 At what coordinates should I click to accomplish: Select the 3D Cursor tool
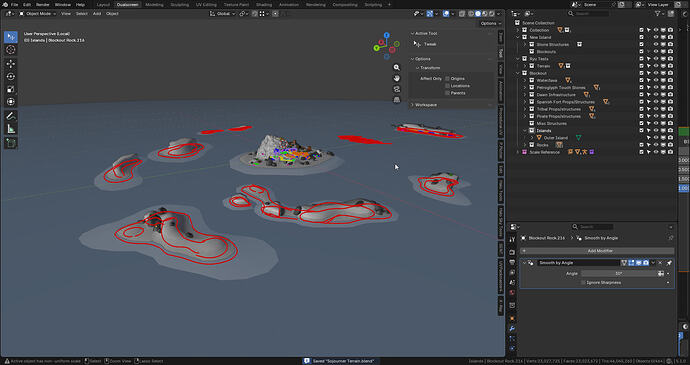click(11, 50)
